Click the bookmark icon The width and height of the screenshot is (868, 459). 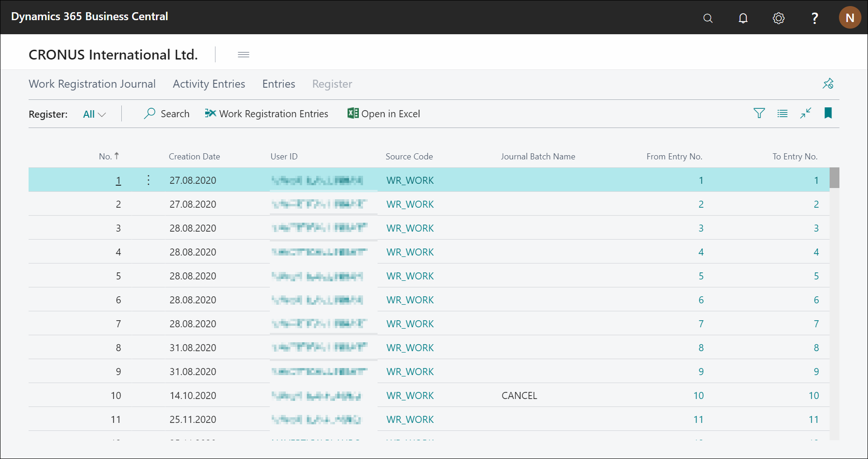click(x=828, y=113)
